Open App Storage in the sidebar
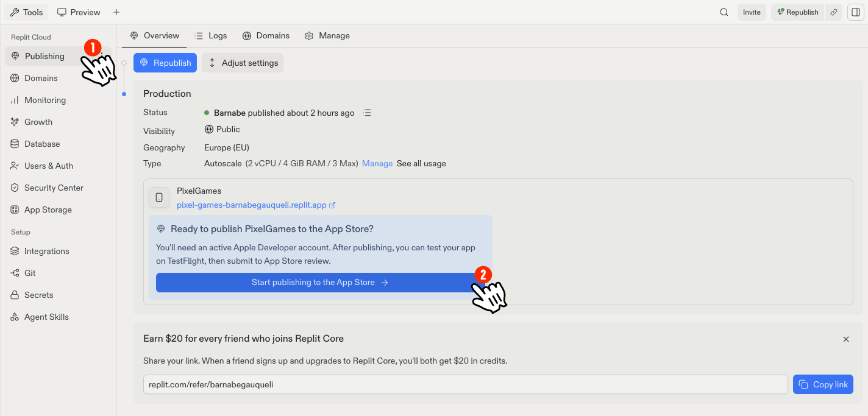 (x=59, y=210)
